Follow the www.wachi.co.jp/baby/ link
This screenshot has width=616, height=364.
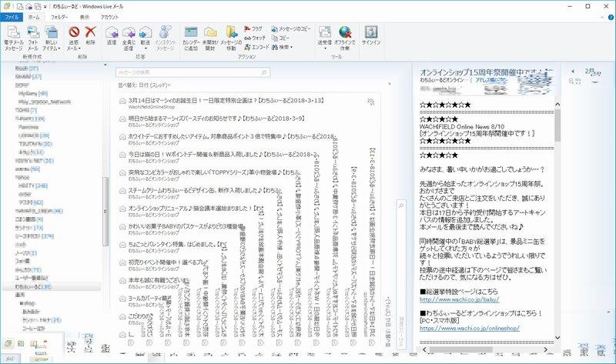click(x=459, y=299)
